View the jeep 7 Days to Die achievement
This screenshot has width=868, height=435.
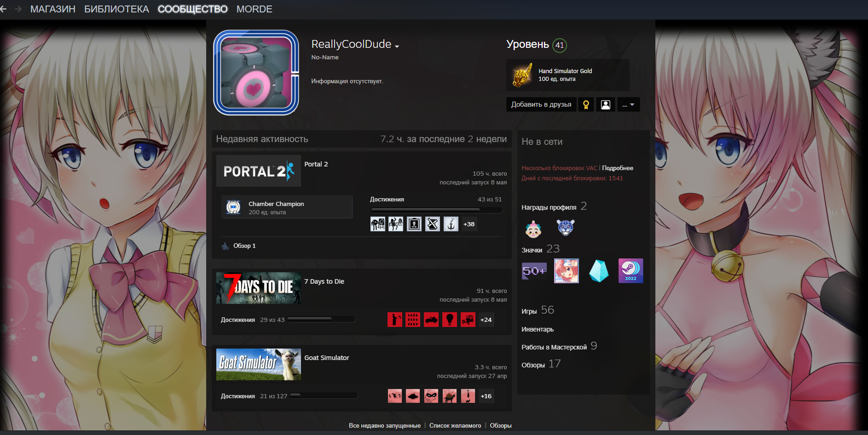tap(468, 320)
